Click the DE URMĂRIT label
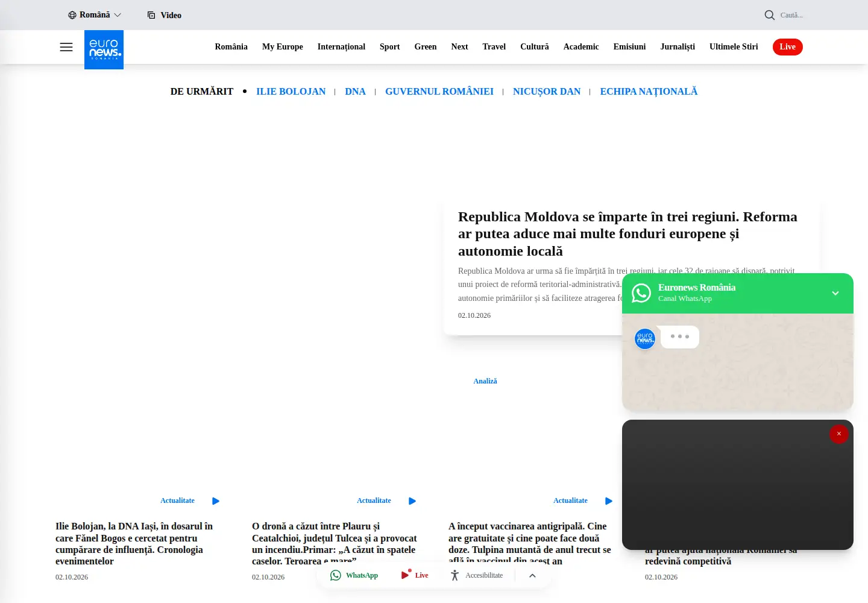 202,92
